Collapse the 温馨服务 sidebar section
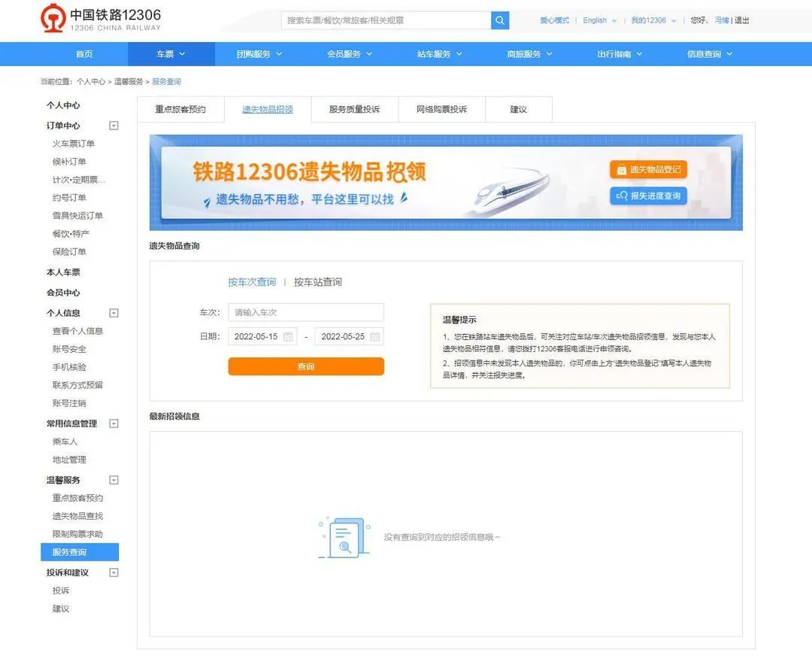Screen dimensions: 812x659 (x=114, y=480)
